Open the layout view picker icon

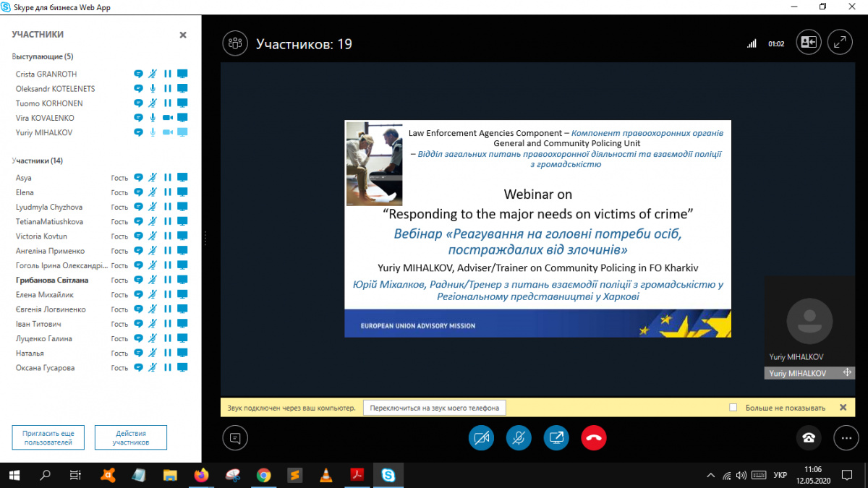pos(808,43)
